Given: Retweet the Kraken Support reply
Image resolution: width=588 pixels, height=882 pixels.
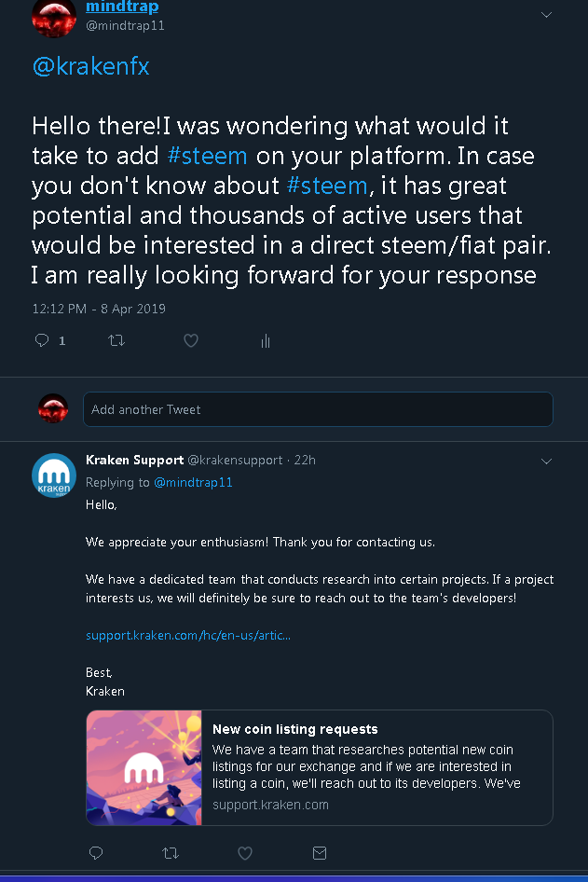Looking at the screenshot, I should (171, 853).
